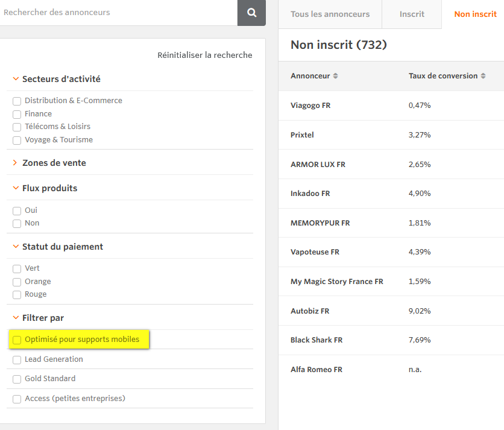
Task: Open the Tous les annonceurs tab
Action: pyautogui.click(x=330, y=14)
